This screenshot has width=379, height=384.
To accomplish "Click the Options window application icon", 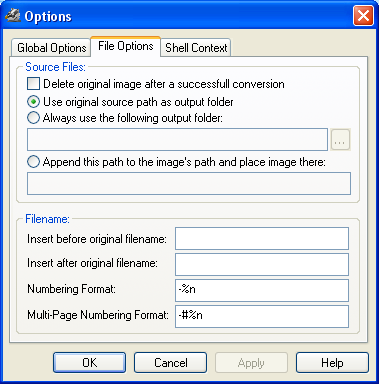I will point(13,16).
